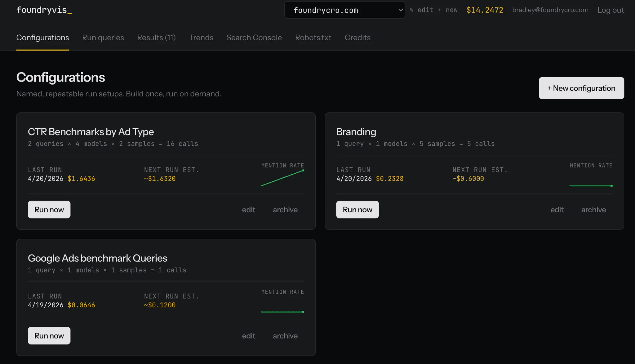Open the Robots.txt tab
Viewport: 635px width, 364px height.
(313, 38)
